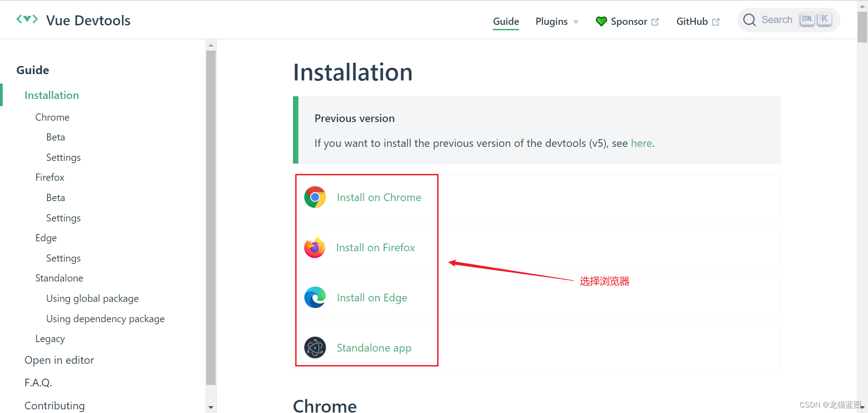Click the external link icon next to GitHub

[716, 22]
